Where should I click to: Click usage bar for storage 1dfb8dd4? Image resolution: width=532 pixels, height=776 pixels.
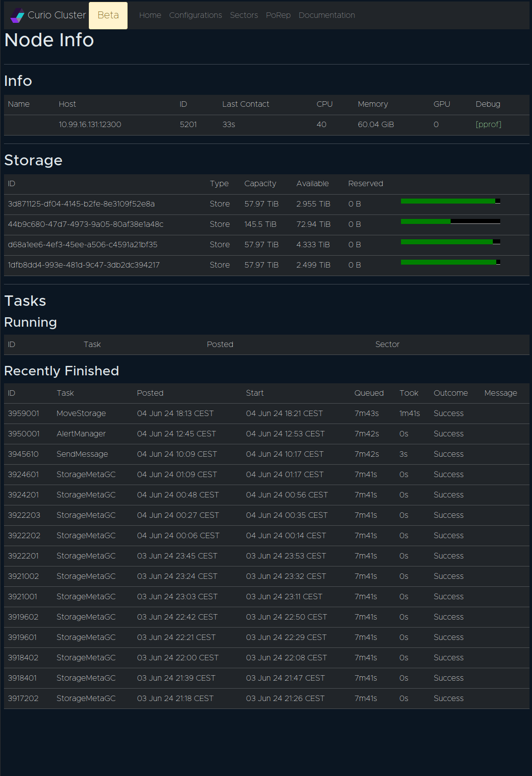[x=450, y=262]
